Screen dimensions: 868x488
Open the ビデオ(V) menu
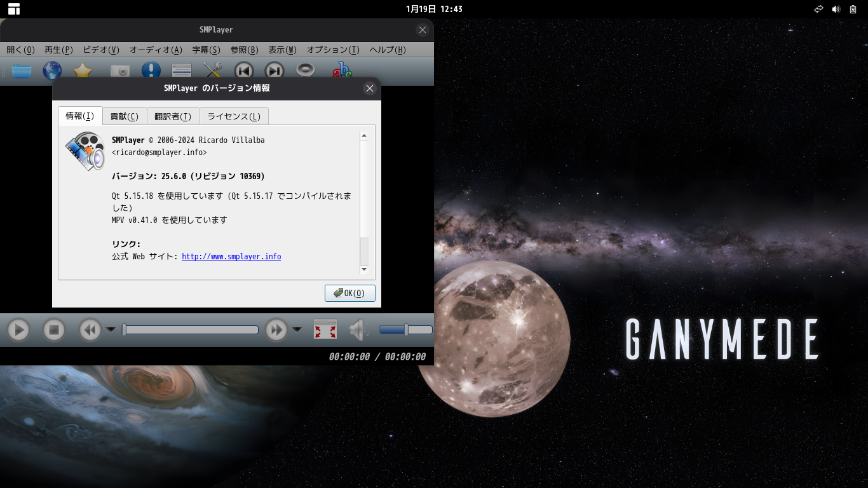(101, 50)
